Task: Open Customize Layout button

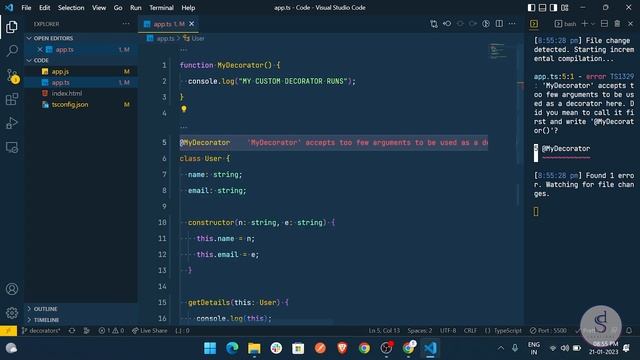Action: pos(565,8)
